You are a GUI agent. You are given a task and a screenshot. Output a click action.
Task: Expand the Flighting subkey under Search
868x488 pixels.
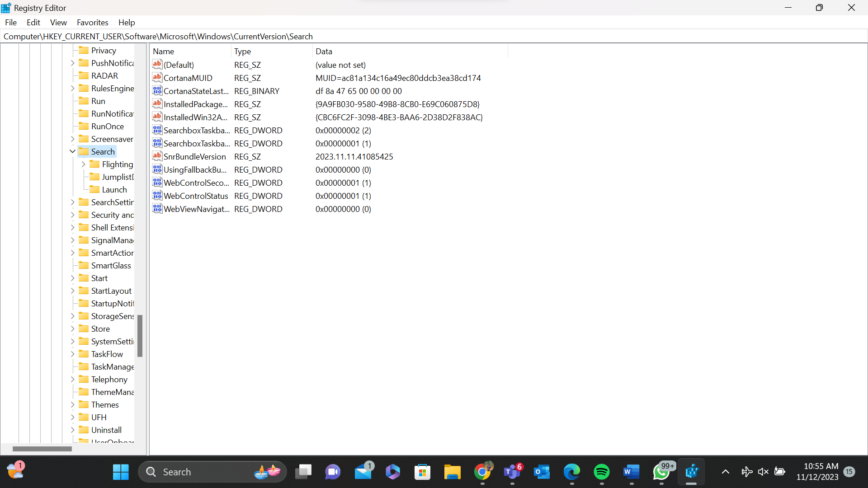(x=84, y=164)
